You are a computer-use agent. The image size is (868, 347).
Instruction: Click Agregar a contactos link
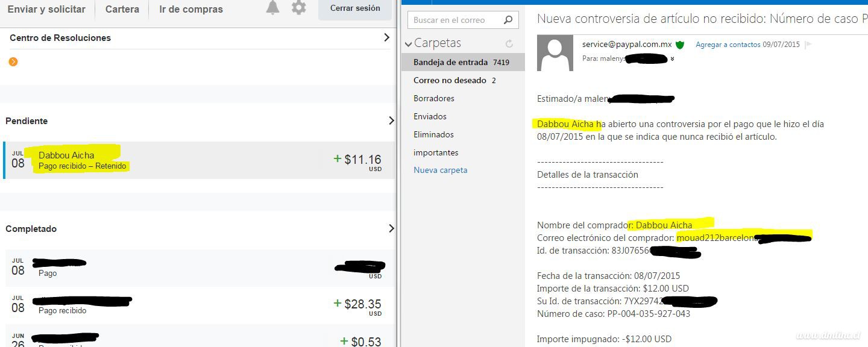coord(728,45)
